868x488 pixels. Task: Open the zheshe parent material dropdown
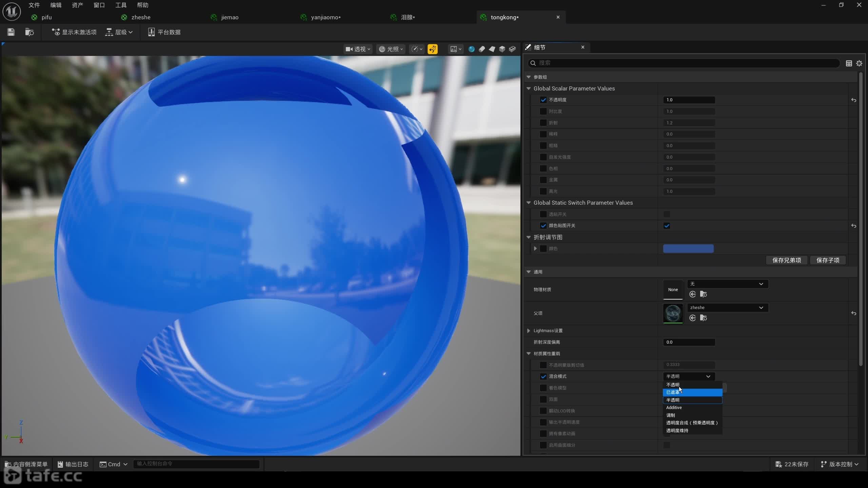click(728, 308)
